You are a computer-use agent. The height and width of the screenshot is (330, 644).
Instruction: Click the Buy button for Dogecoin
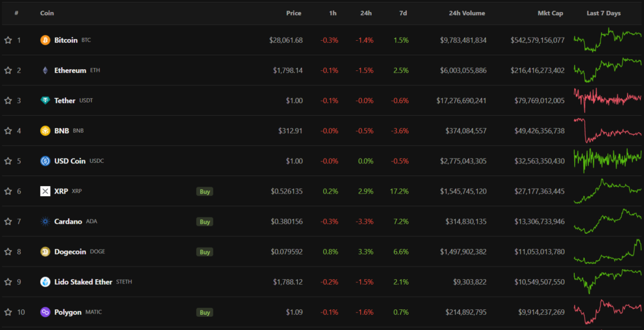coord(204,251)
